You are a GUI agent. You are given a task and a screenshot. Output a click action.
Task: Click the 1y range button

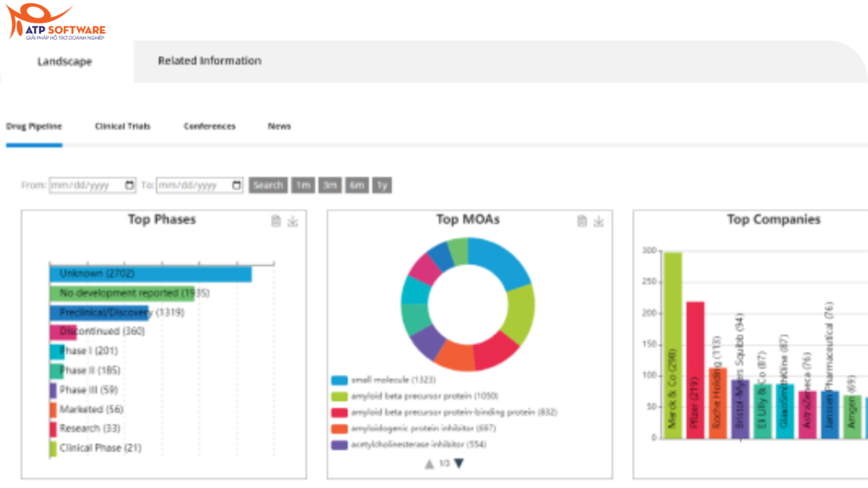(x=382, y=185)
